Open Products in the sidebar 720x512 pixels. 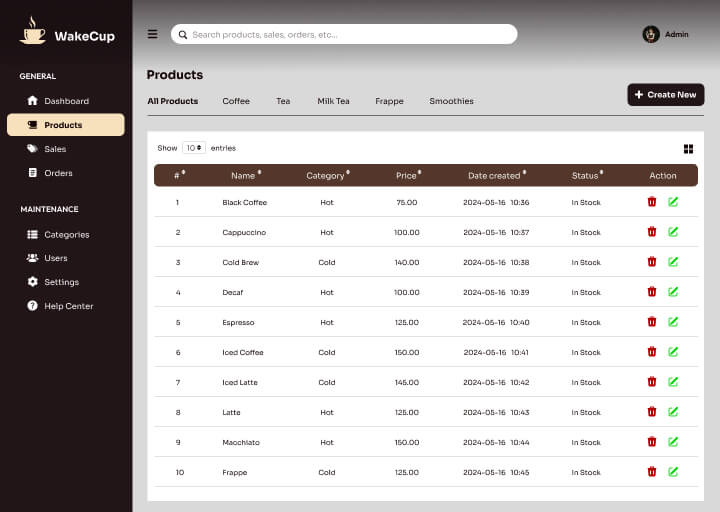tap(66, 125)
